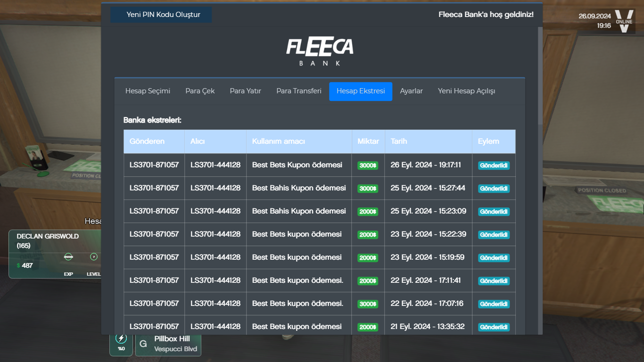Select the date '21 Eyl. 2024 - 13:35:32'

point(428,327)
